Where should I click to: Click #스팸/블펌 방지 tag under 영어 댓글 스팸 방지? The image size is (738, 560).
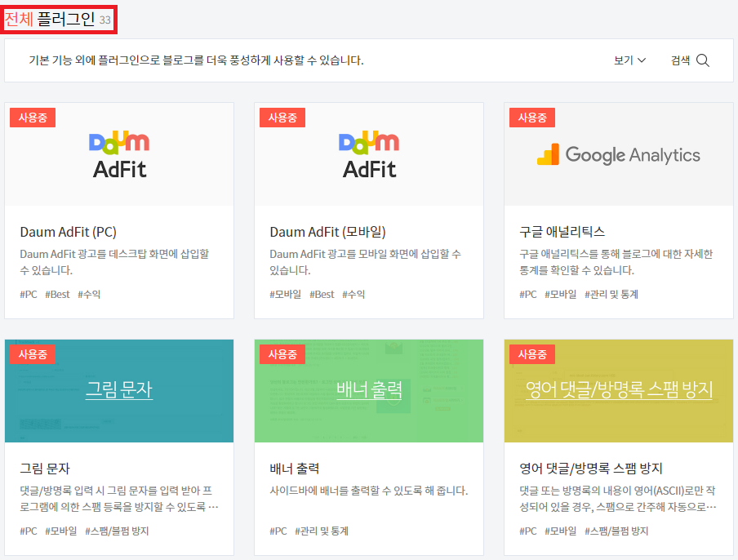[x=616, y=531]
